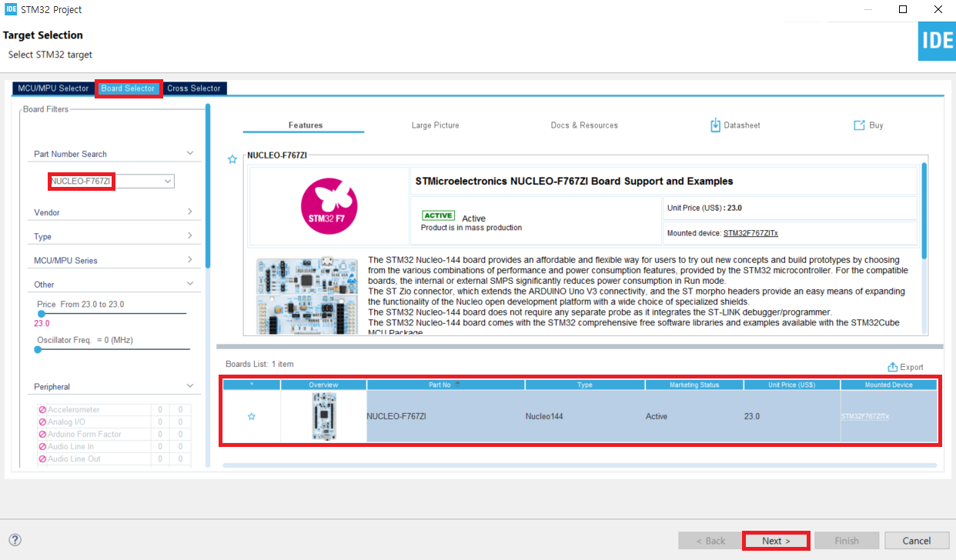Screen dimensions: 956x560
Task: Collapse the Part Number Search section
Action: point(190,153)
